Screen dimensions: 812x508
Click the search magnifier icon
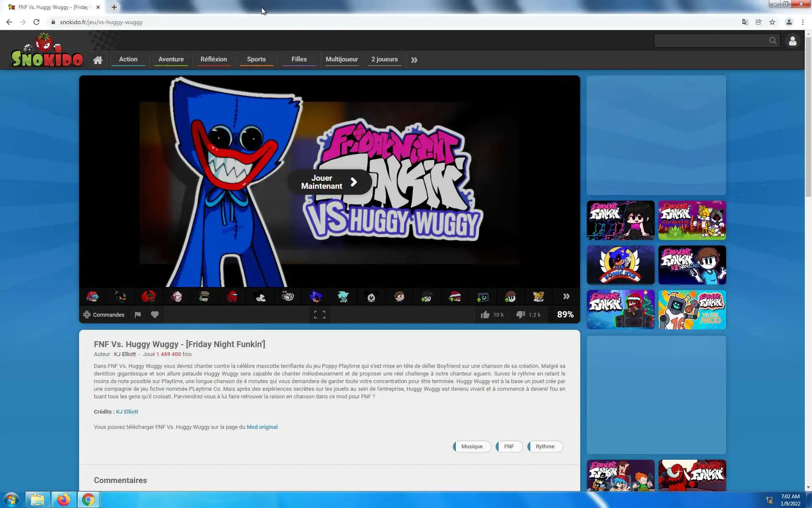(773, 41)
